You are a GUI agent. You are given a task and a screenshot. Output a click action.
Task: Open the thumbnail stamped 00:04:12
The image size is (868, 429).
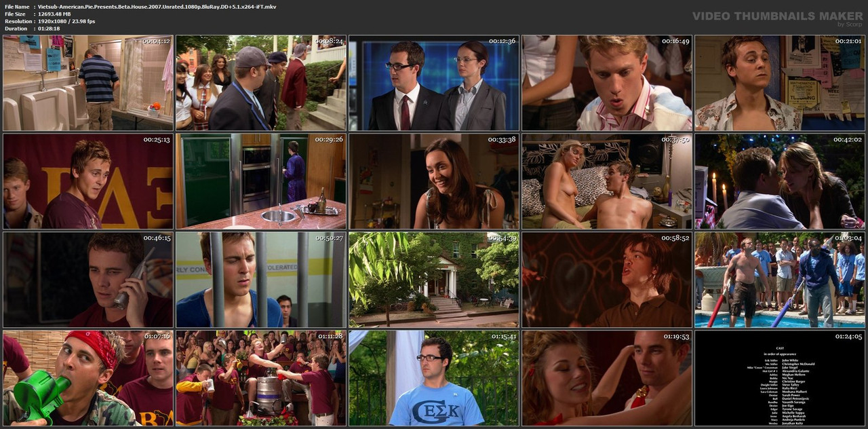(88, 83)
